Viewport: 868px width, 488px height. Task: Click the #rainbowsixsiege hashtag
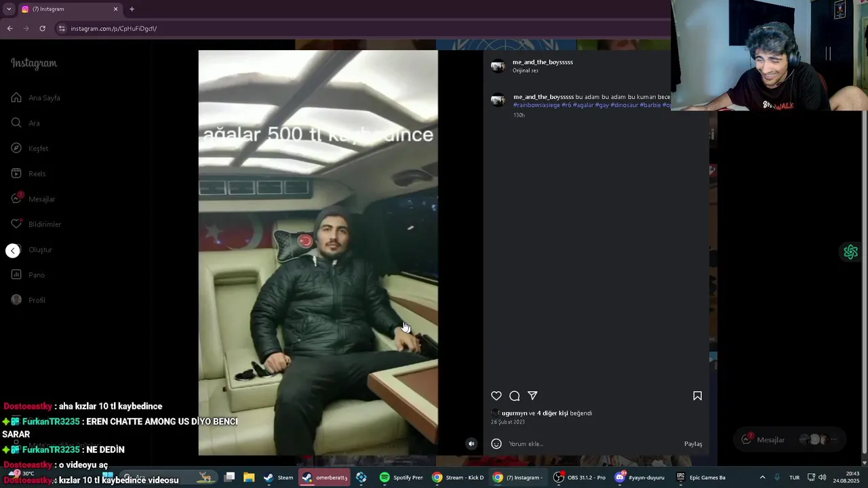click(x=536, y=105)
